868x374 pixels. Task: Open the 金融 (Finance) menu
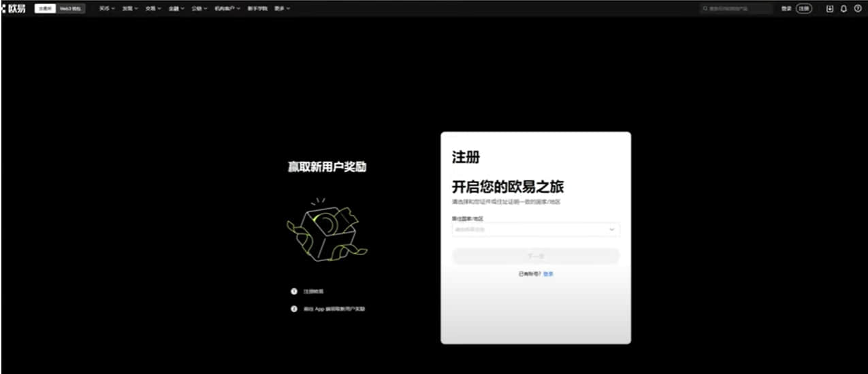click(176, 8)
